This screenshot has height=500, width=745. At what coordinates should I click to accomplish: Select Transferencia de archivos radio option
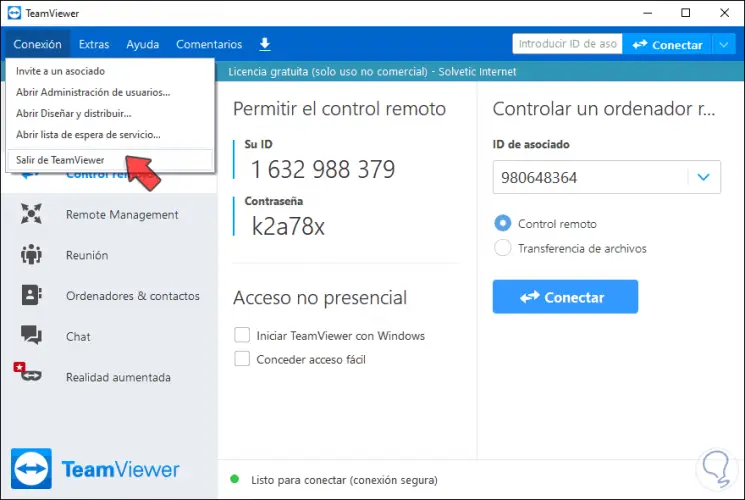pos(503,248)
